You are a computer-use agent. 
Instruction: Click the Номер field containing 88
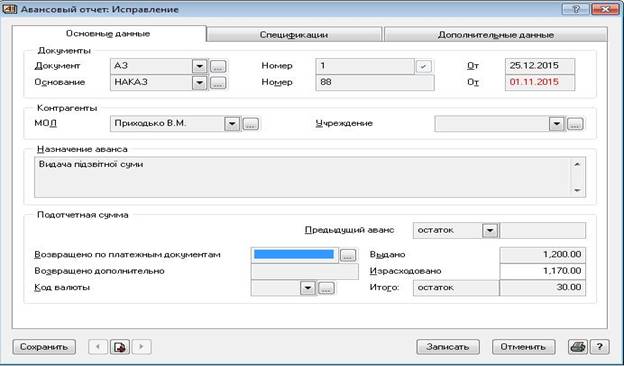[x=375, y=83]
